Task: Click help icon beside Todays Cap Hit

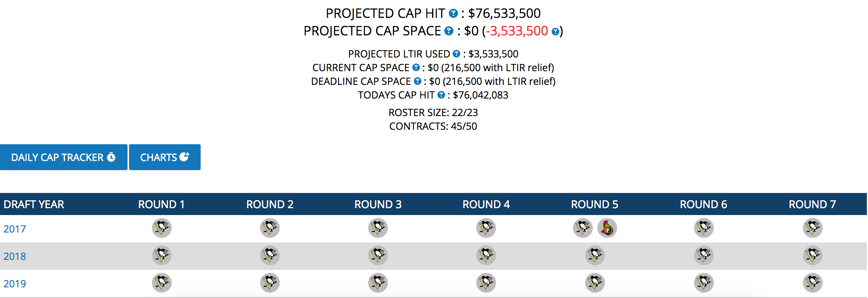Action: (441, 95)
